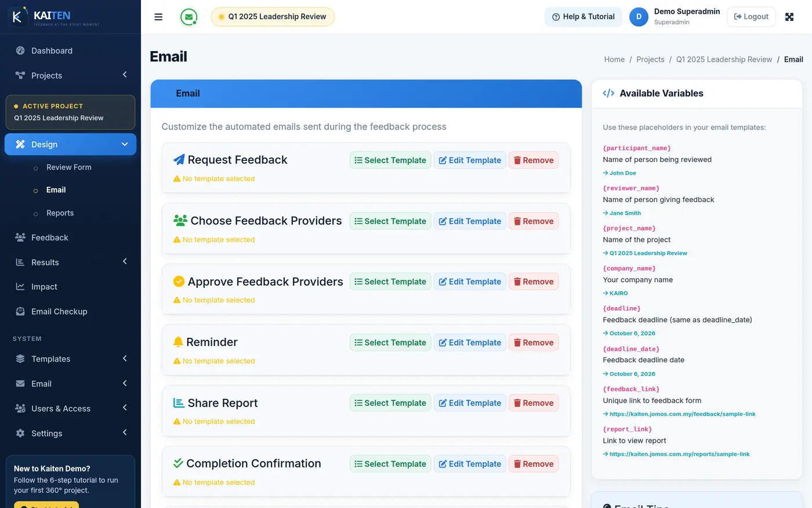The height and width of the screenshot is (508, 812).
Task: Expand the system Email sidebar chevron
Action: tap(125, 383)
